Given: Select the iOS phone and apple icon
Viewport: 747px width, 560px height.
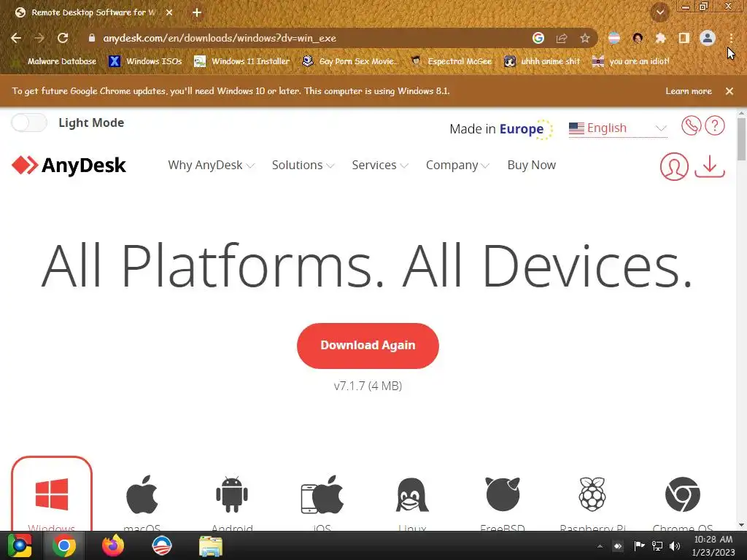Looking at the screenshot, I should pyautogui.click(x=322, y=494).
